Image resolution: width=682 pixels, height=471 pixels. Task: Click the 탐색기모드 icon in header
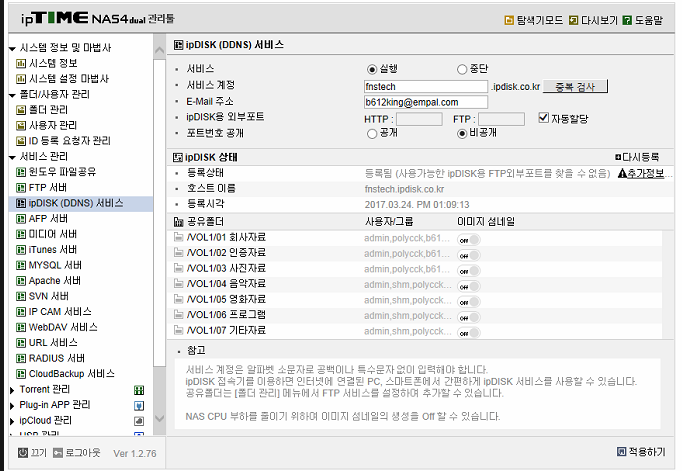click(508, 20)
